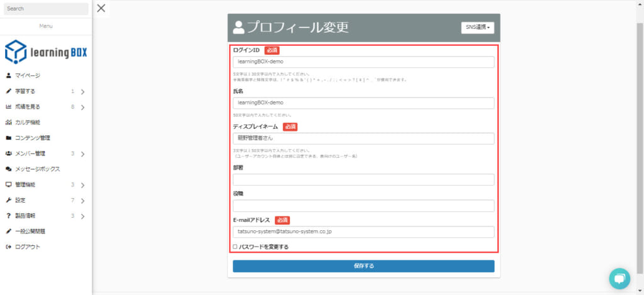This screenshot has height=295, width=644.
Task: Click the chart icon beside 成績を見る
Action: coord(8,107)
